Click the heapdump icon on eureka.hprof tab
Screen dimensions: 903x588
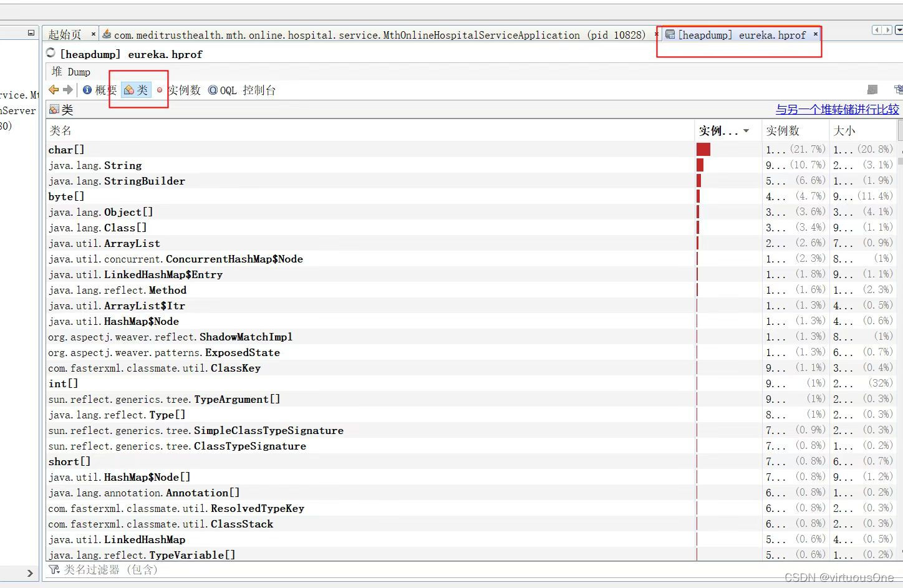tap(670, 34)
